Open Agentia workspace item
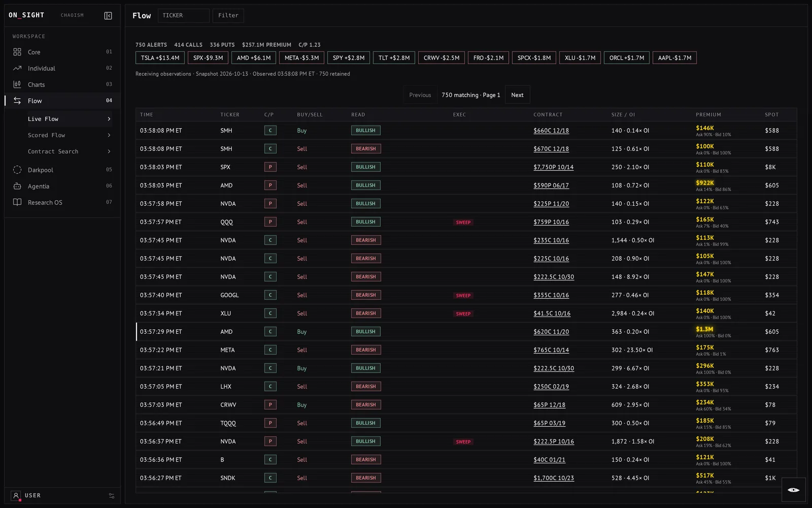 (62, 186)
